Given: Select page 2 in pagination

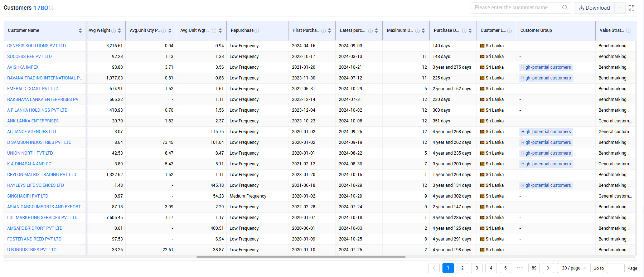Looking at the screenshot, I should click(x=463, y=268).
